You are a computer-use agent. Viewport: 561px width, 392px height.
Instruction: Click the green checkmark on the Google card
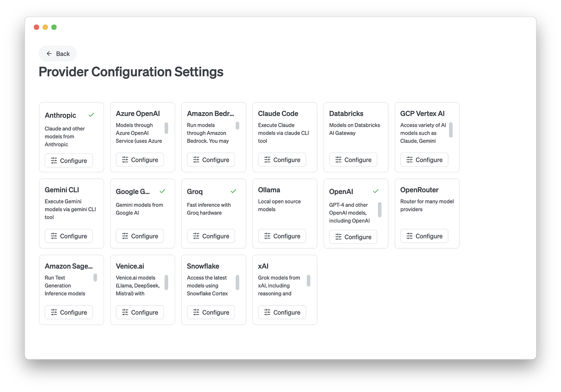point(162,191)
